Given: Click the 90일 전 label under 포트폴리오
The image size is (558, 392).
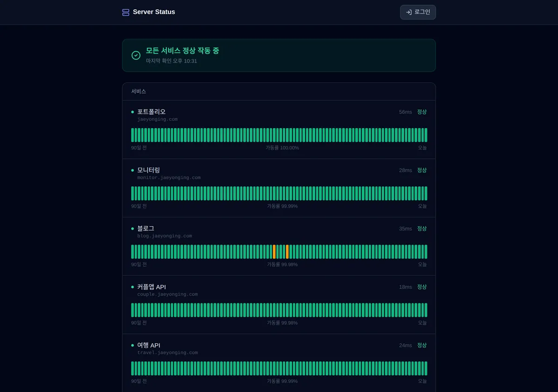Looking at the screenshot, I should pyautogui.click(x=139, y=148).
